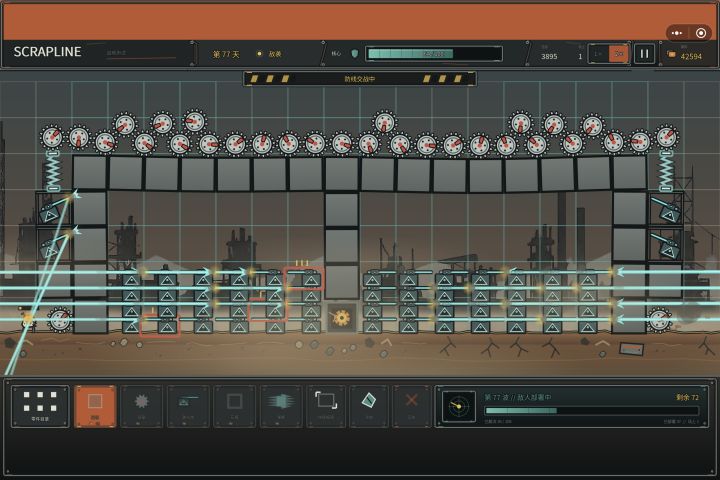Select the spiked saw gear part tool
This screenshot has width=720, height=480.
[141, 406]
